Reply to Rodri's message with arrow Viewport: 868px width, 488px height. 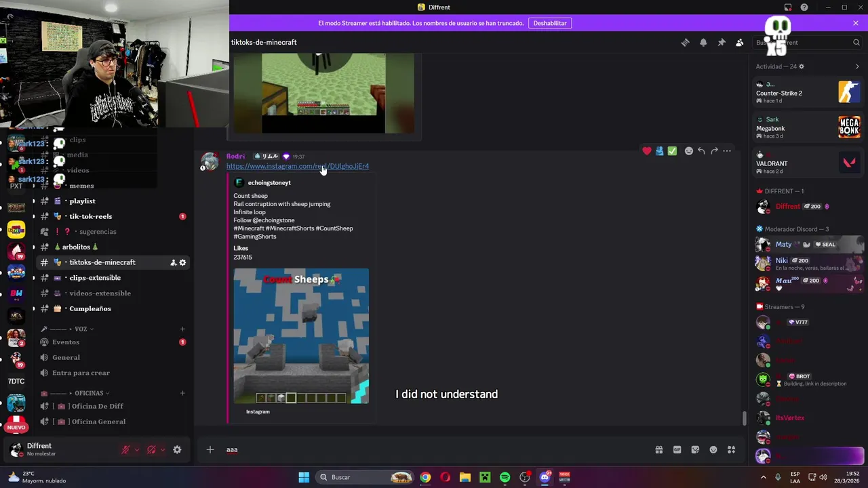pos(702,150)
